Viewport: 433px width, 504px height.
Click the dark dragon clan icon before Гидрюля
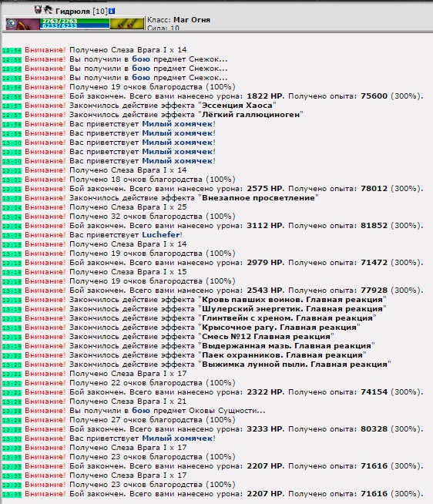[48, 10]
